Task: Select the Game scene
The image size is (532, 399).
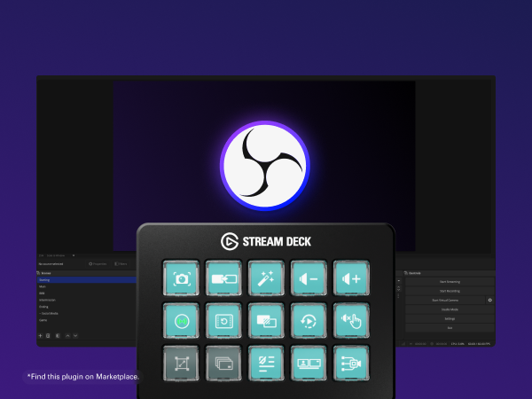Action: (87, 320)
